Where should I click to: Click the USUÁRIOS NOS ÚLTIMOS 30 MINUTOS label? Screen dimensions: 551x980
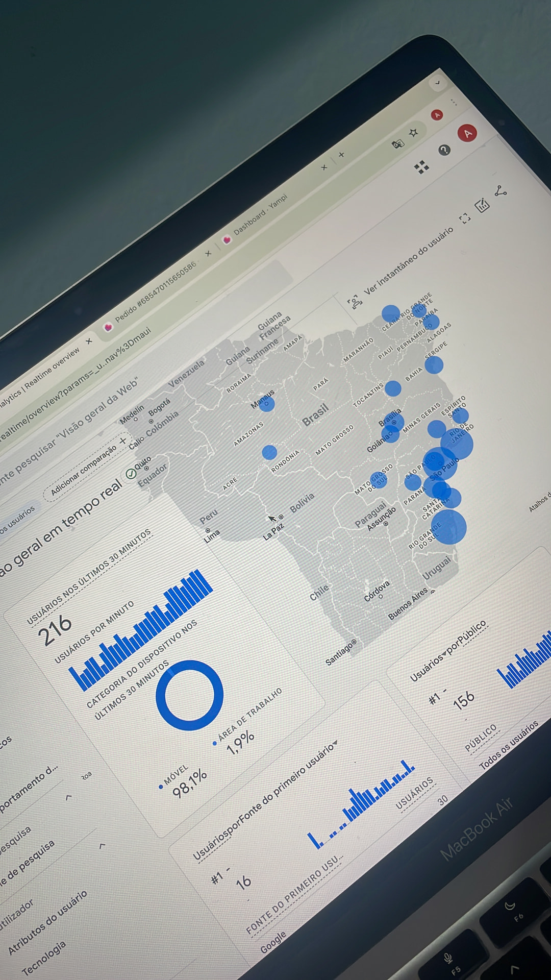coord(89,577)
